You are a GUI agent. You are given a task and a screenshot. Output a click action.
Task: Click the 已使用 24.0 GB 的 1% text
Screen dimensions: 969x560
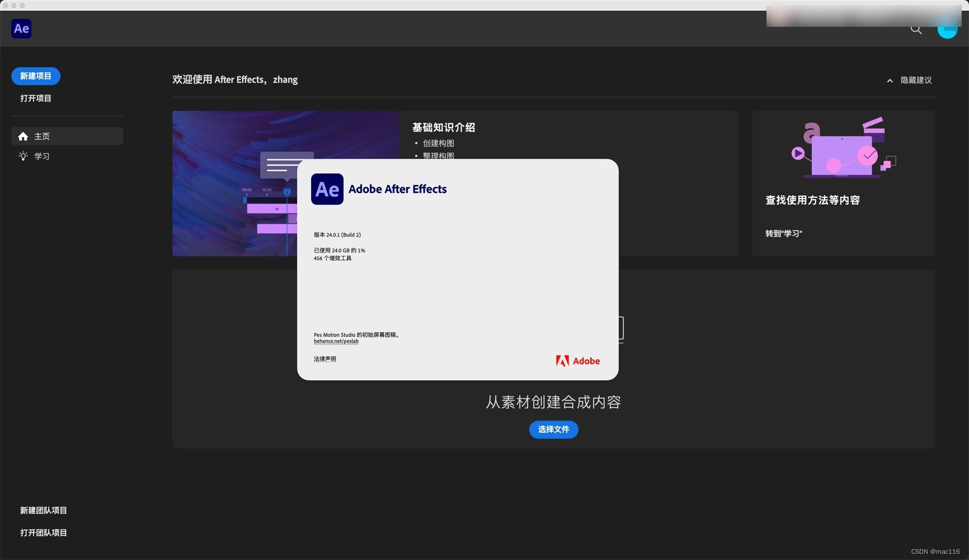tap(340, 251)
